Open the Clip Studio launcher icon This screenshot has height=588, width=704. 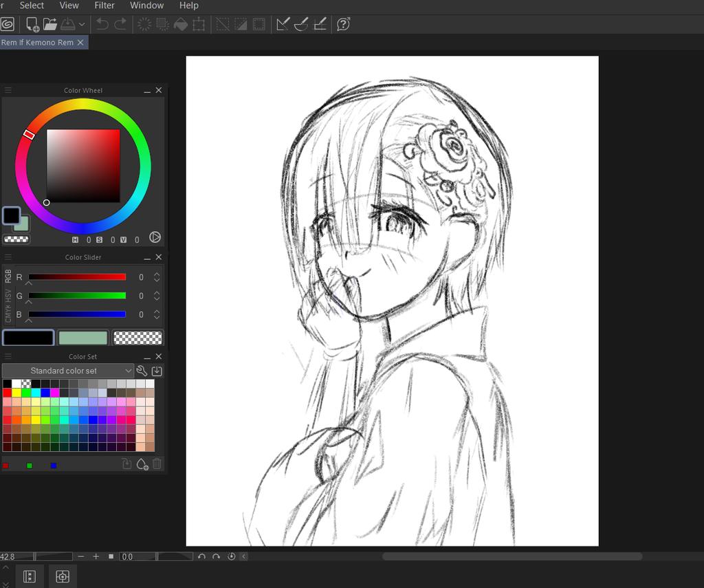[x=7, y=24]
